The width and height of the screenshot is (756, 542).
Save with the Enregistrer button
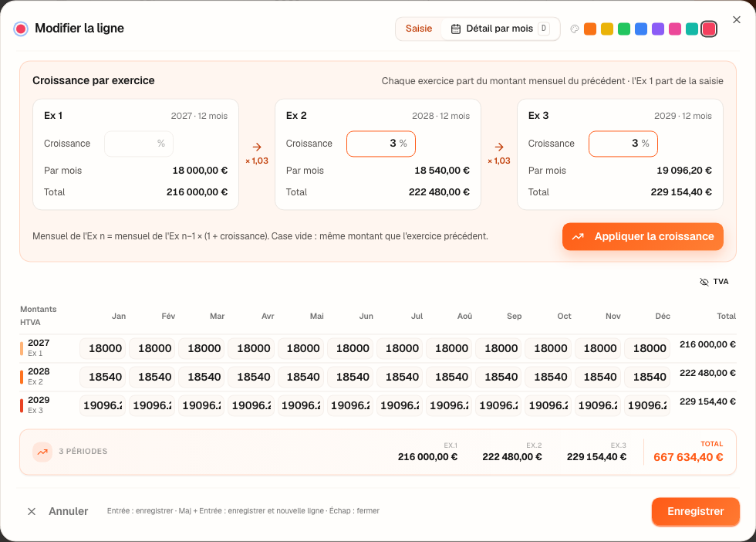696,512
